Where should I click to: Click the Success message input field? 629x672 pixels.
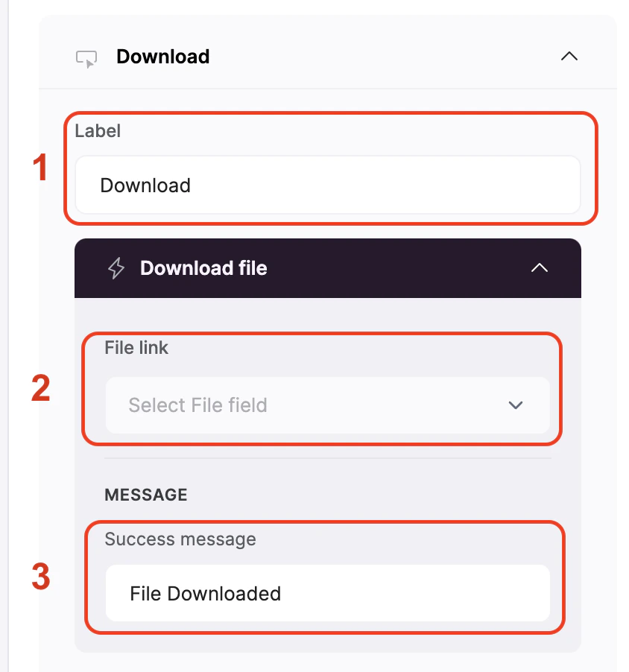click(x=328, y=593)
